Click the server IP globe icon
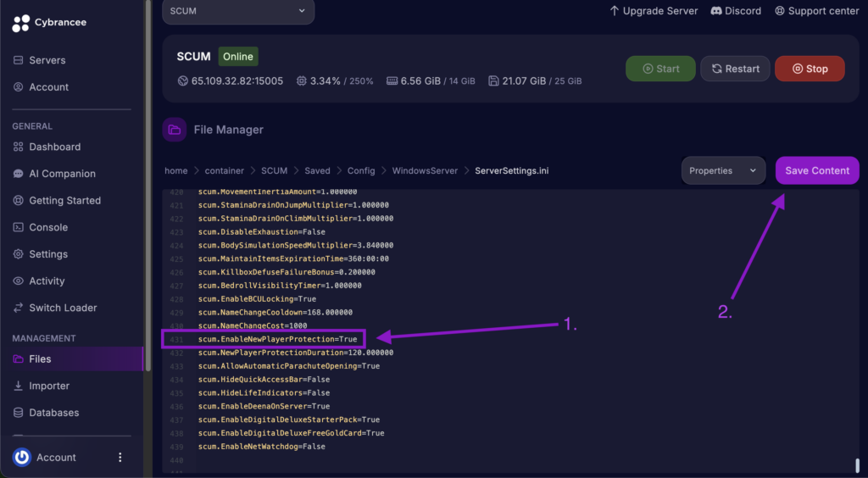Image resolution: width=868 pixels, height=478 pixels. click(183, 81)
